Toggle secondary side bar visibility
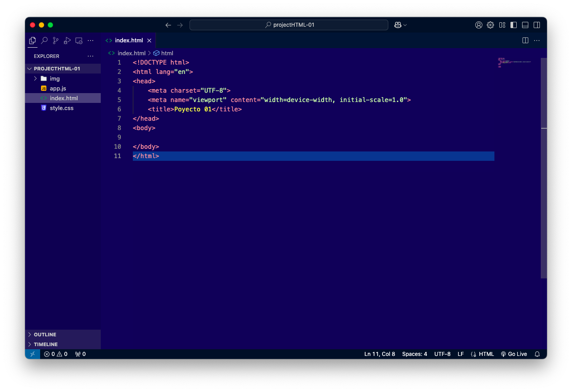This screenshot has width=572, height=392. (537, 25)
